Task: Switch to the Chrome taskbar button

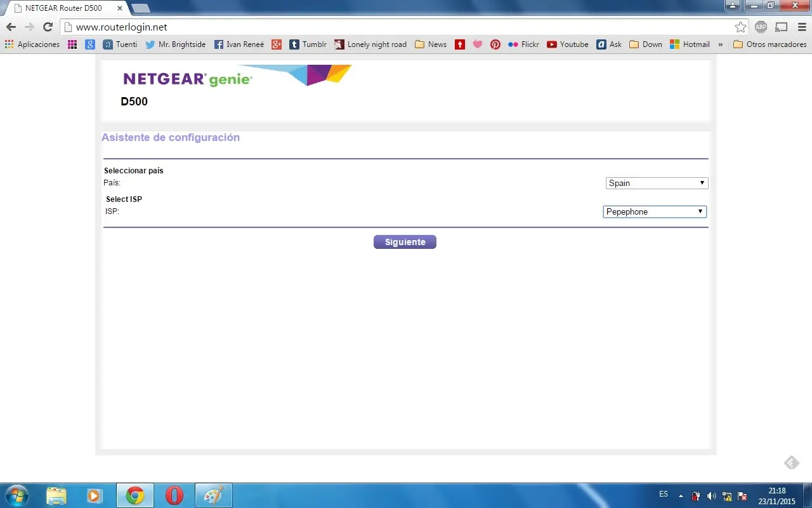Action: click(134, 495)
